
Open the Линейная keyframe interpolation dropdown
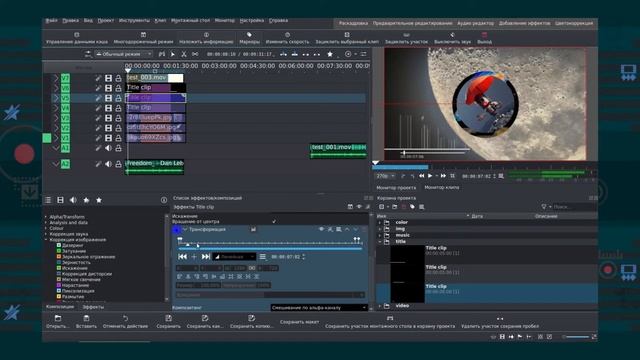tap(234, 256)
